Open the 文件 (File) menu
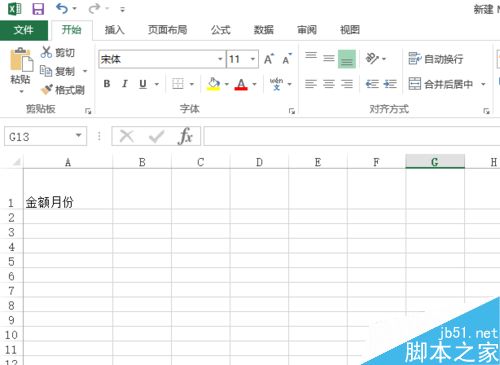500x365 pixels. click(x=24, y=30)
